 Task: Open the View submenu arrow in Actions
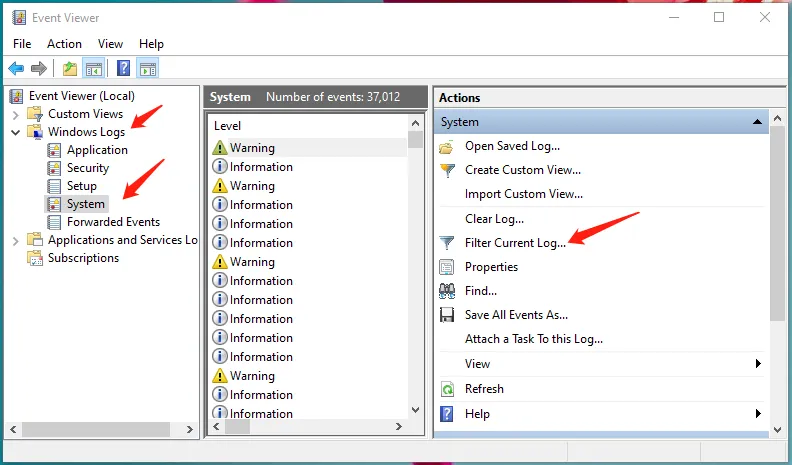pos(758,364)
